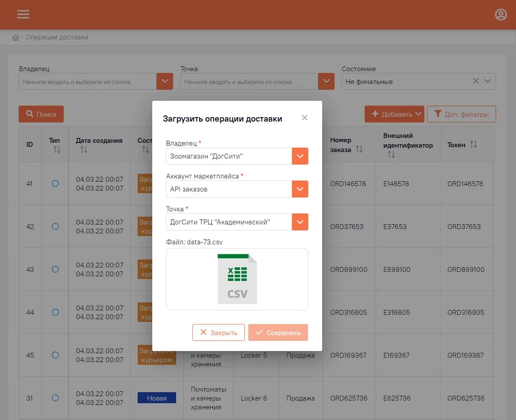Click external identifier E625736
Viewport: 516px width, 420px height.
397,398
